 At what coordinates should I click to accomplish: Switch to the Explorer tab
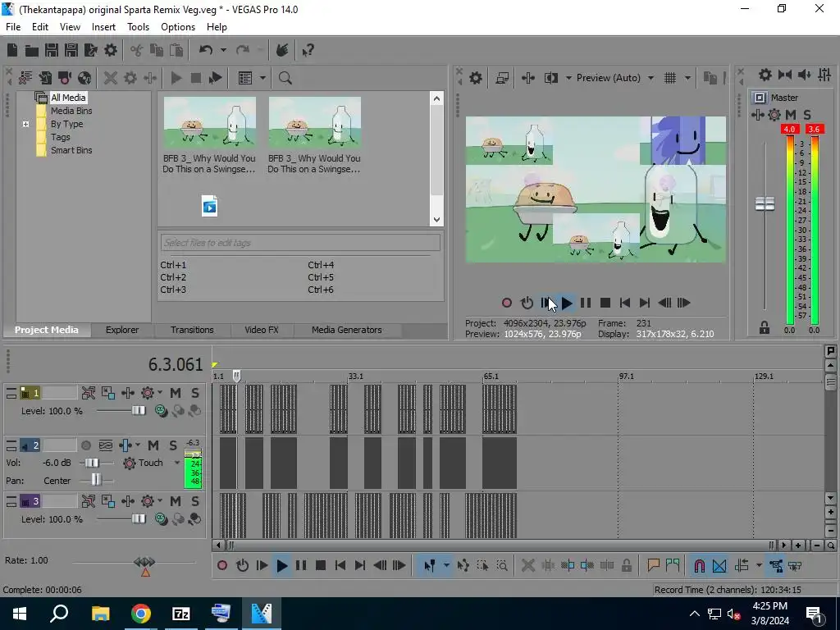click(x=122, y=330)
